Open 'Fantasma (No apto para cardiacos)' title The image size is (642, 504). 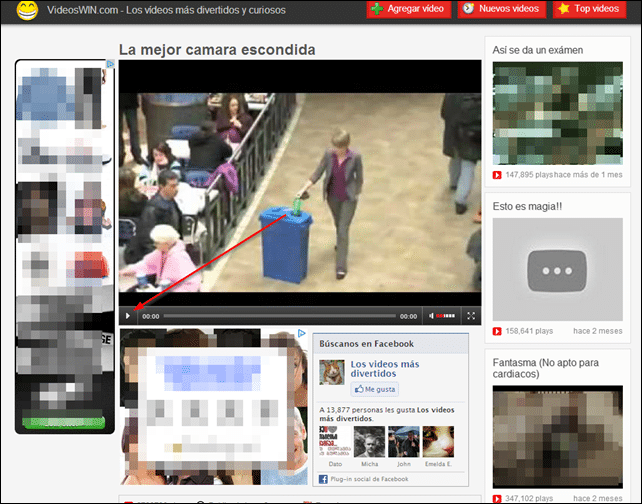point(546,368)
